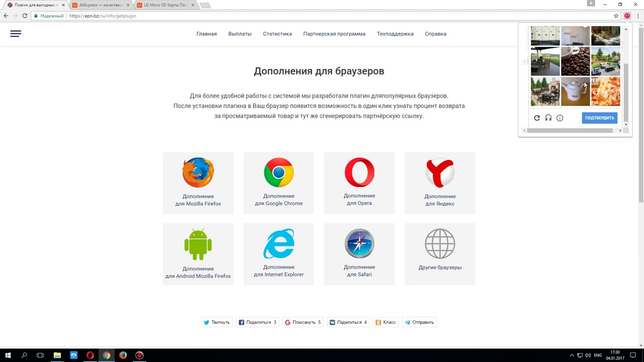Click the Класс Odnoklassniki share button

[x=386, y=322]
